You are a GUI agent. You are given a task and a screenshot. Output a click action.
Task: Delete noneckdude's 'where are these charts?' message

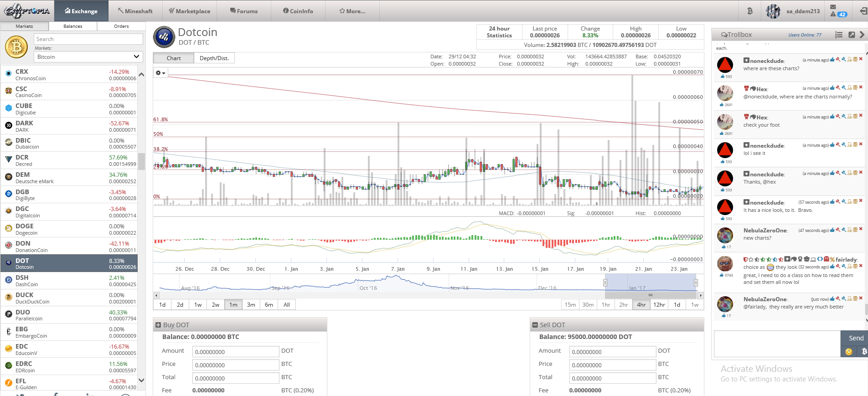[x=861, y=59]
